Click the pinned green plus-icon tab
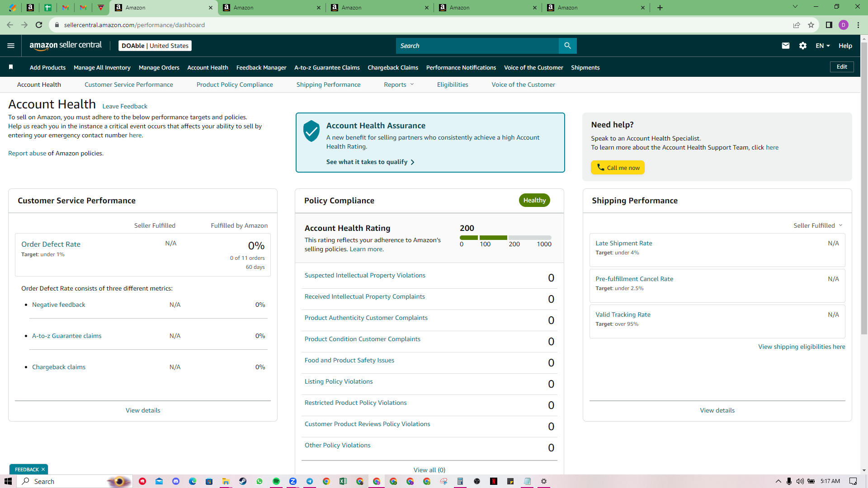The width and height of the screenshot is (868, 488). pyautogui.click(x=48, y=8)
